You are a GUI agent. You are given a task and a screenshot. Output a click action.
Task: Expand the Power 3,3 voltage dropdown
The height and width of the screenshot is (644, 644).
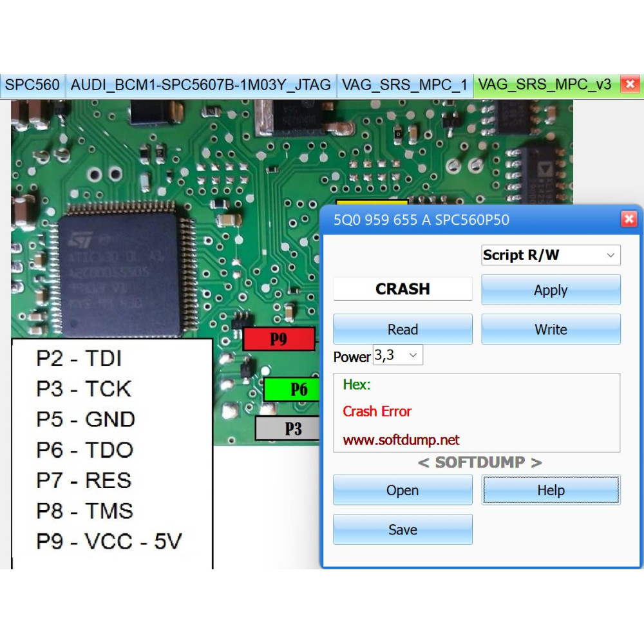pyautogui.click(x=397, y=355)
